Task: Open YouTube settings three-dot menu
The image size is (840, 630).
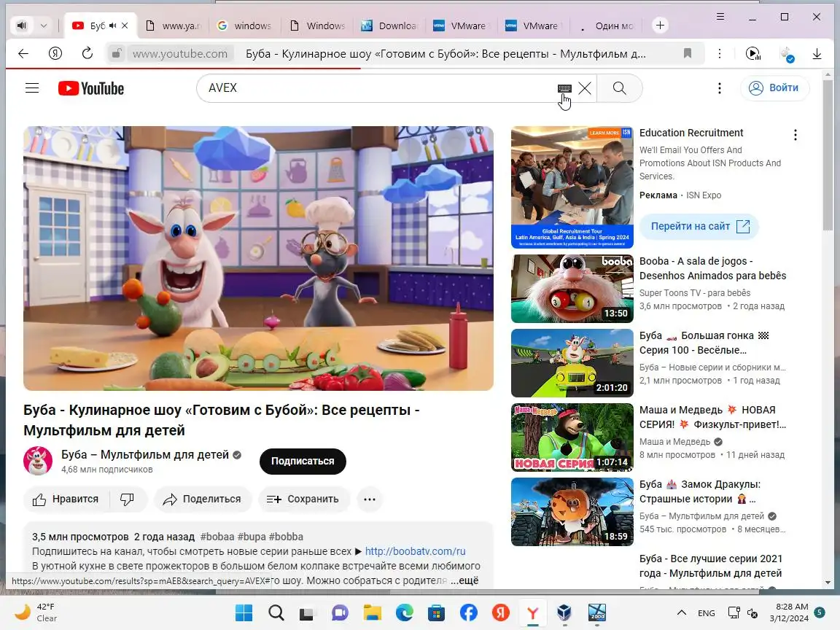Action: coord(720,87)
